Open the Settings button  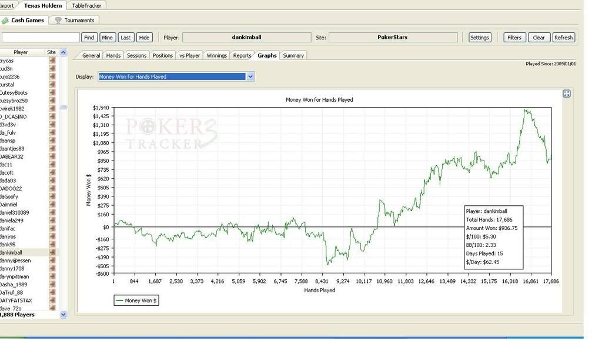point(479,37)
